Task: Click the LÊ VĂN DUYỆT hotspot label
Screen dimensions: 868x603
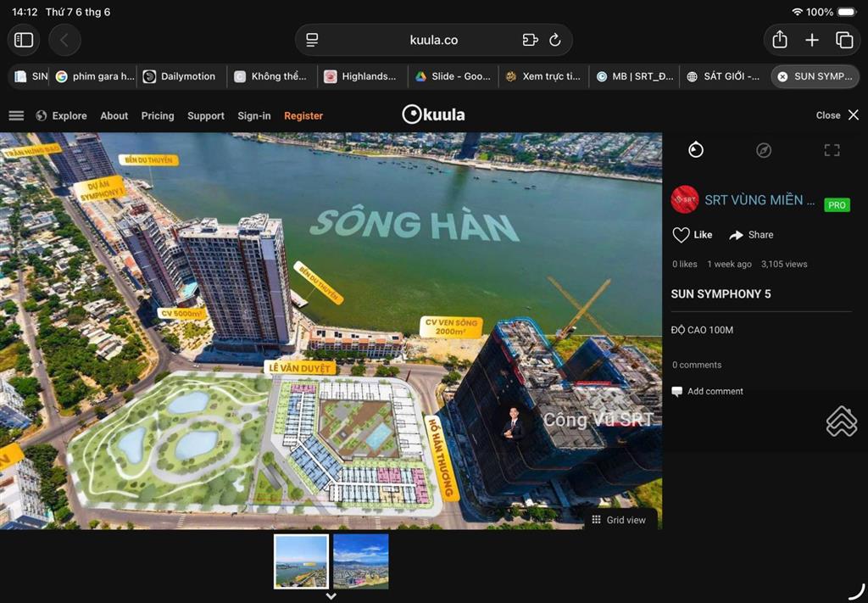Action: (x=300, y=368)
